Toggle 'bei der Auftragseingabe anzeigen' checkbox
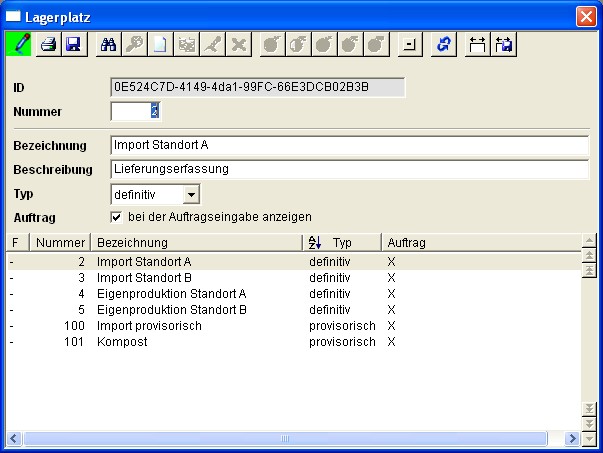Viewport: 603px width, 453px height. point(116,217)
